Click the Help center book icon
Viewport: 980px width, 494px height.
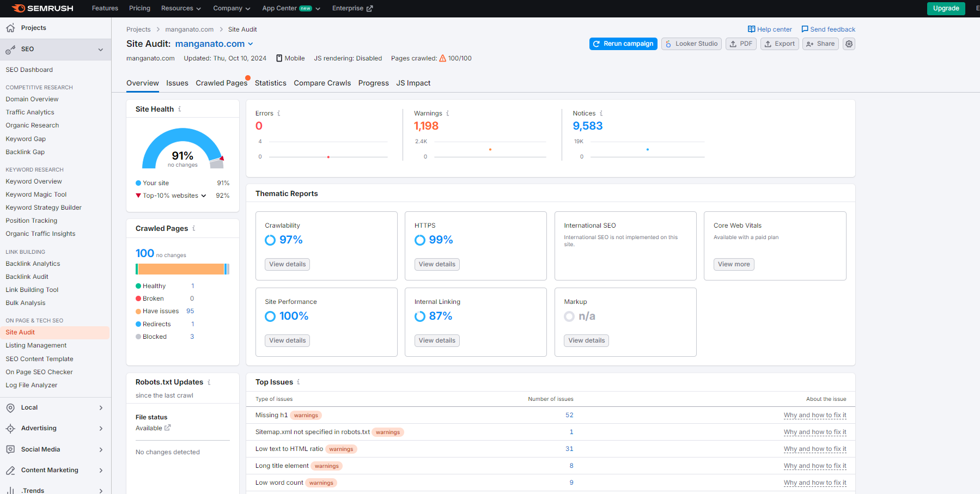tap(751, 29)
